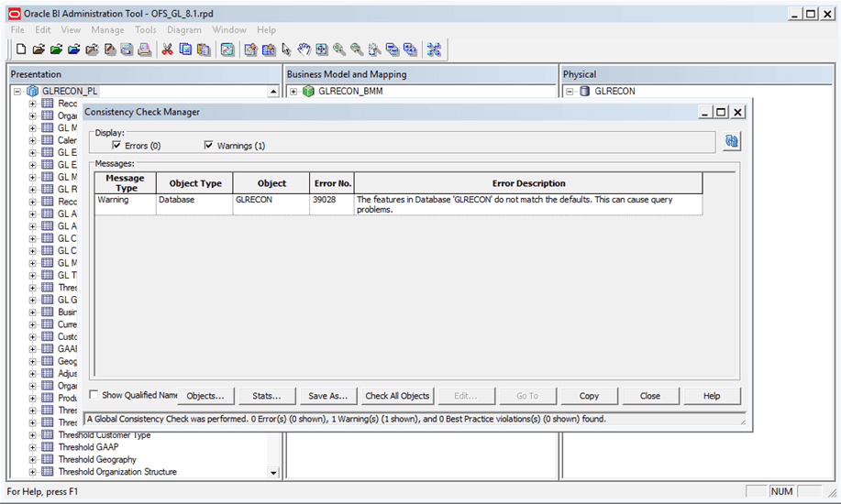This screenshot has height=504, width=841.
Task: Click the New Table diagram icon
Action: (250, 49)
